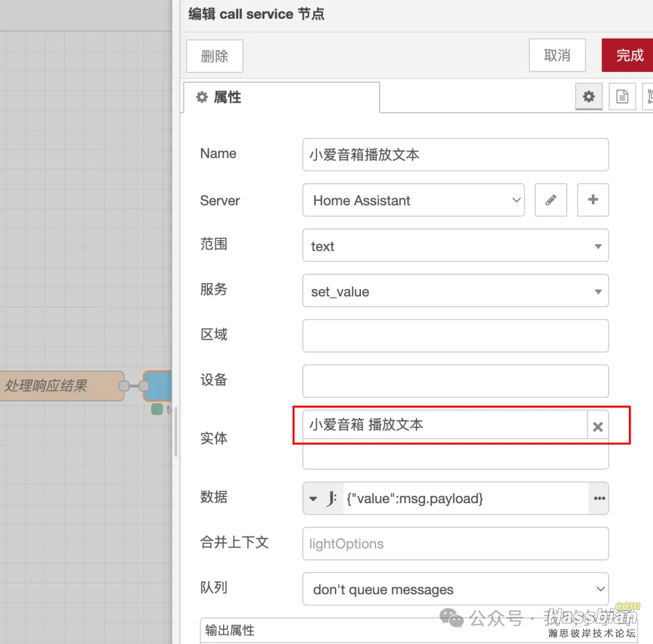653x644 pixels.
Task: Click into the Name input field
Action: point(455,155)
